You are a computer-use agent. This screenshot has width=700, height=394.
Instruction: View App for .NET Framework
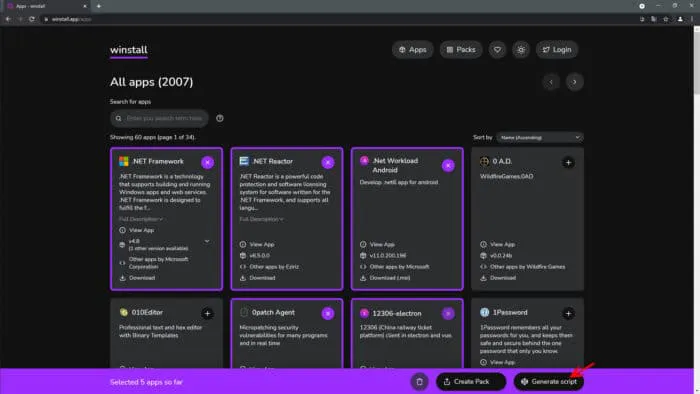tap(137, 230)
